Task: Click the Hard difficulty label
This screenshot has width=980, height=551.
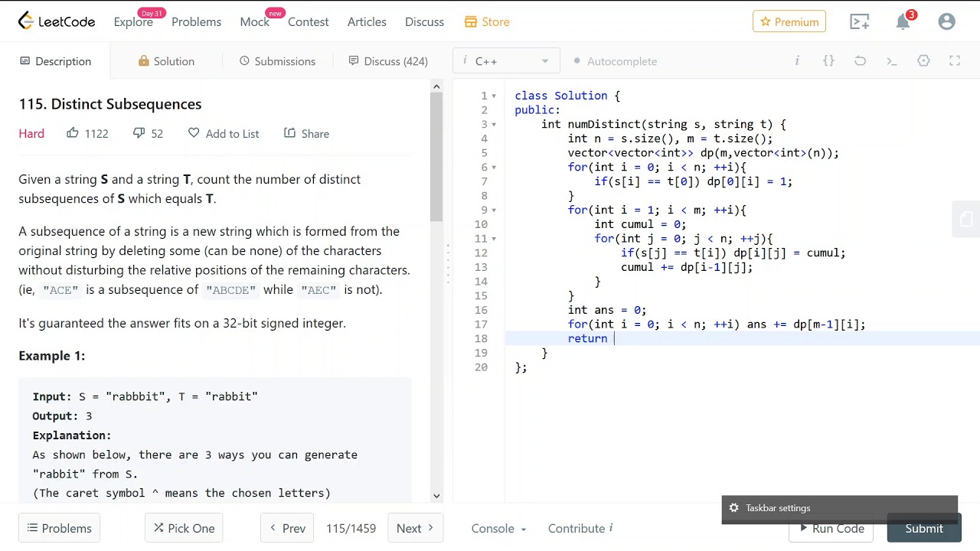Action: 31,133
